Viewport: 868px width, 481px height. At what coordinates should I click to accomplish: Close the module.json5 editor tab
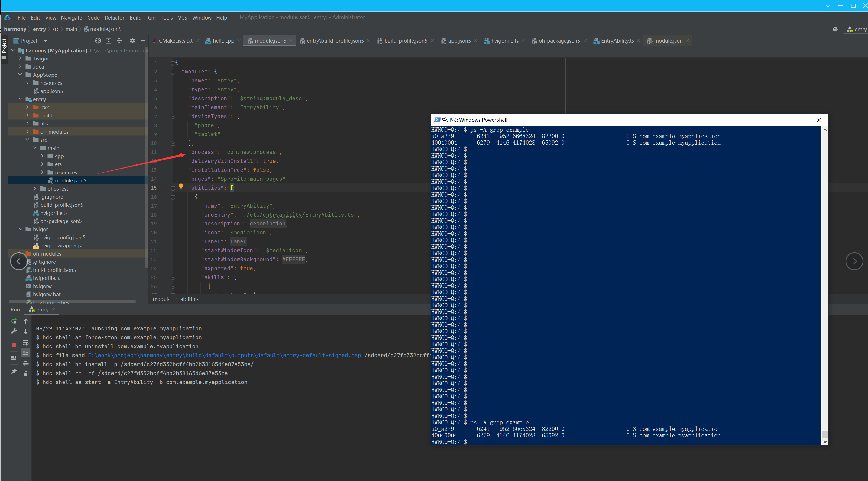pyautogui.click(x=291, y=41)
